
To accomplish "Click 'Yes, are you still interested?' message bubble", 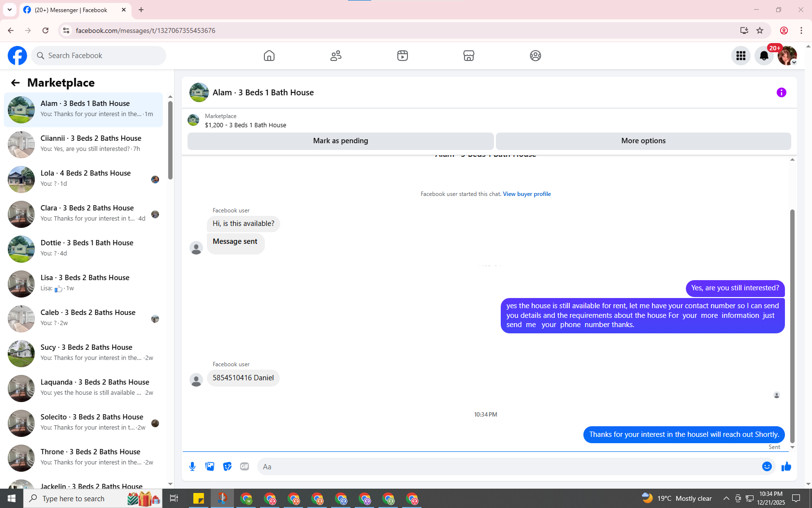I will coord(735,288).
